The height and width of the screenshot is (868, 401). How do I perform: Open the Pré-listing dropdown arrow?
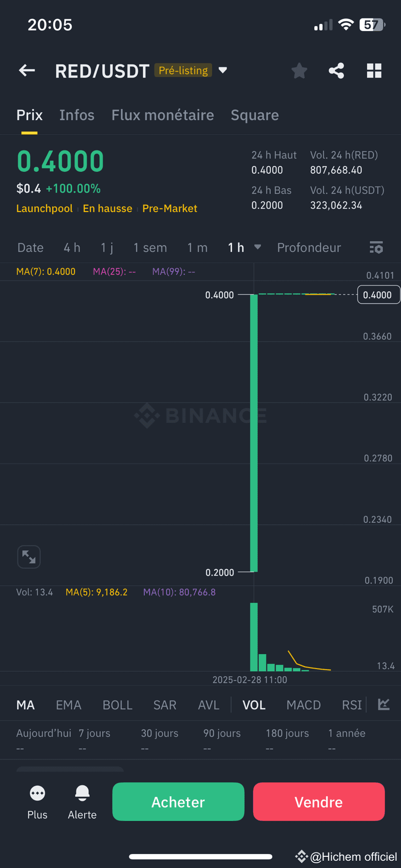(x=222, y=70)
